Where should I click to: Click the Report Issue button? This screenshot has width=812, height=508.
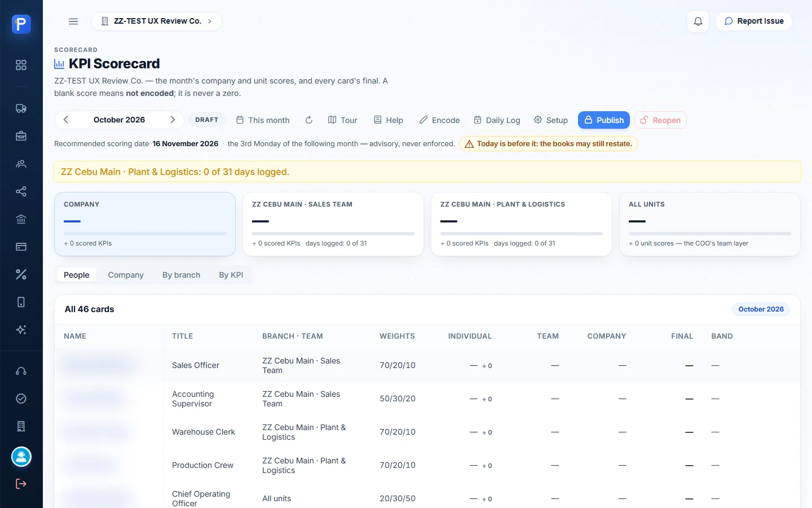click(x=754, y=21)
